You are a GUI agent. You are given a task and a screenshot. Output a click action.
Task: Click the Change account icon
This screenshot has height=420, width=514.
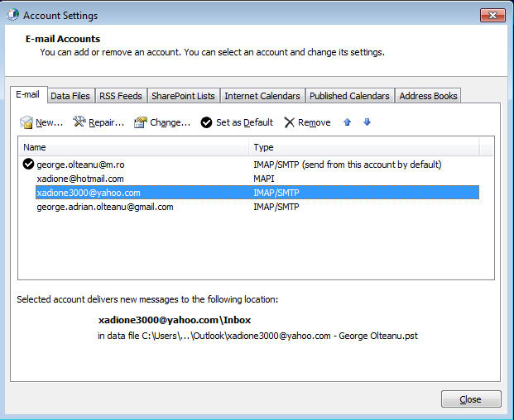coord(141,122)
